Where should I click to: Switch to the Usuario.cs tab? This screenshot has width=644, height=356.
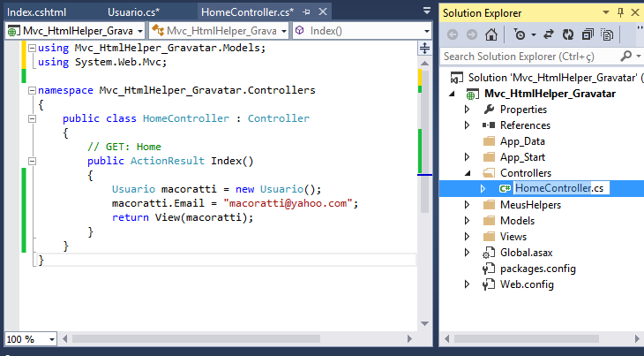click(x=133, y=13)
